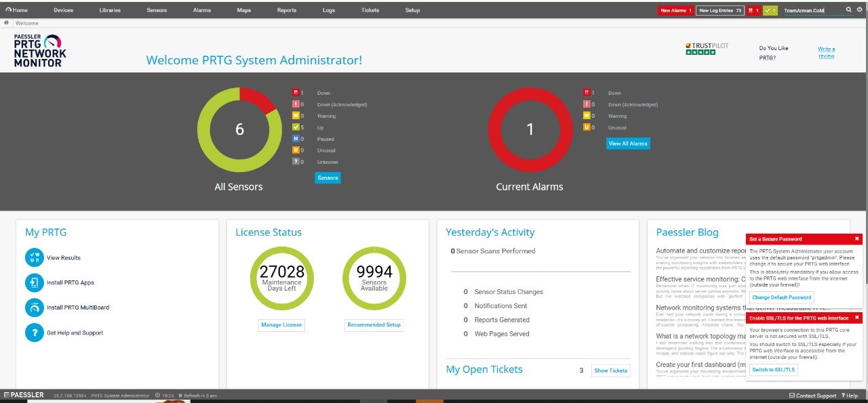The width and height of the screenshot is (868, 403).
Task: Click the Help link in footer
Action: pos(850,396)
